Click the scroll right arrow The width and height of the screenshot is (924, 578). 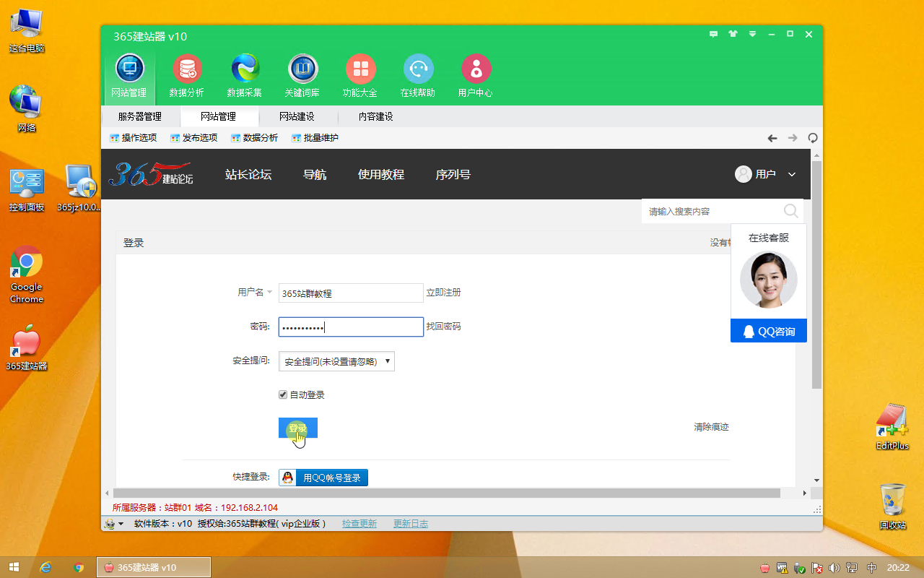[806, 493]
